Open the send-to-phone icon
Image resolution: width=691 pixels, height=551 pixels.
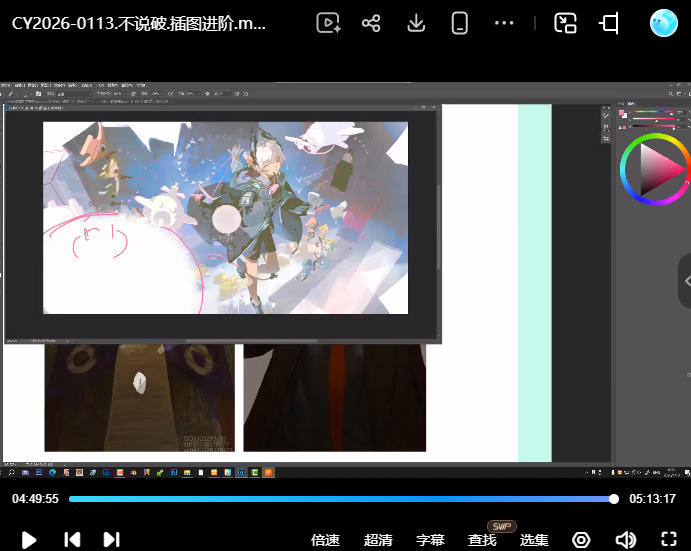pos(460,23)
